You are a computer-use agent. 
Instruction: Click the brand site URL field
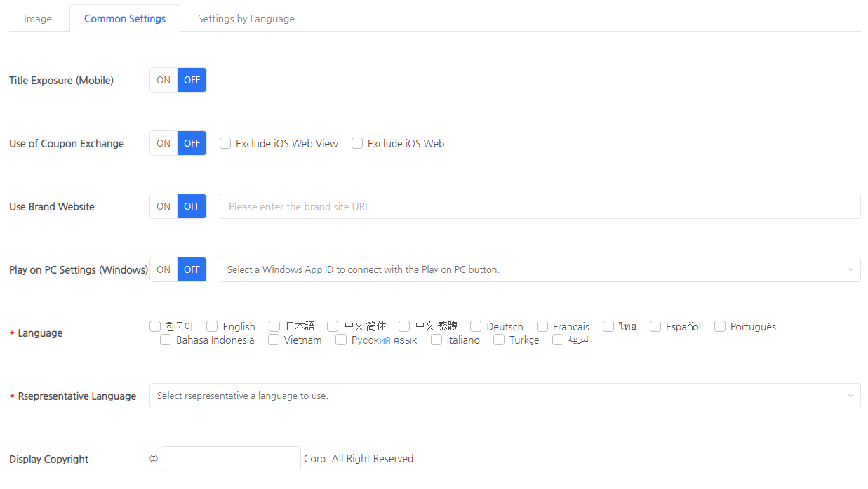(540, 206)
